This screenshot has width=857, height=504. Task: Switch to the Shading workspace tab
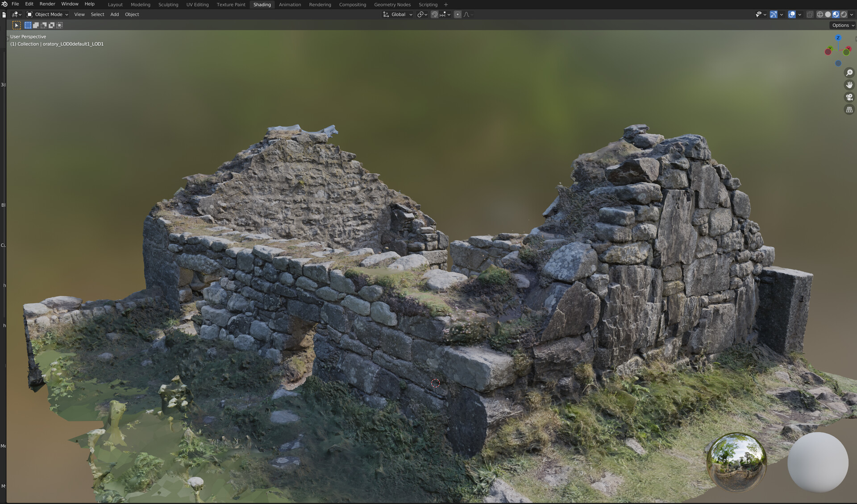262,4
